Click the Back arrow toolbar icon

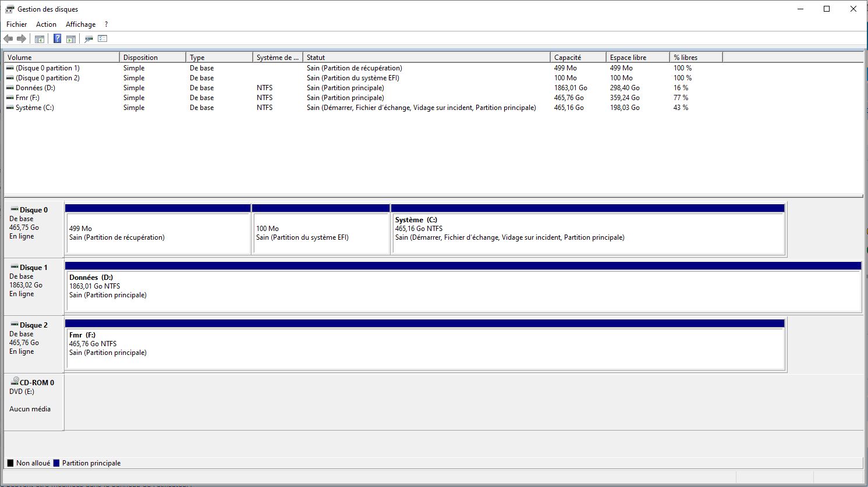(x=8, y=39)
